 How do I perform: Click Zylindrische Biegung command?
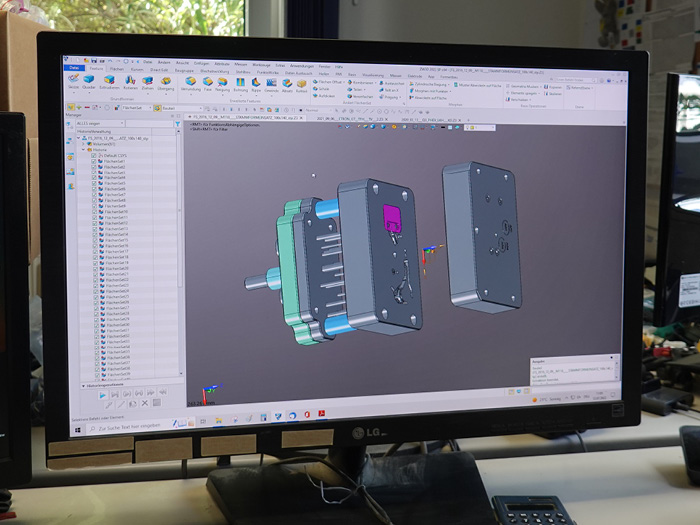pyautogui.click(x=428, y=84)
